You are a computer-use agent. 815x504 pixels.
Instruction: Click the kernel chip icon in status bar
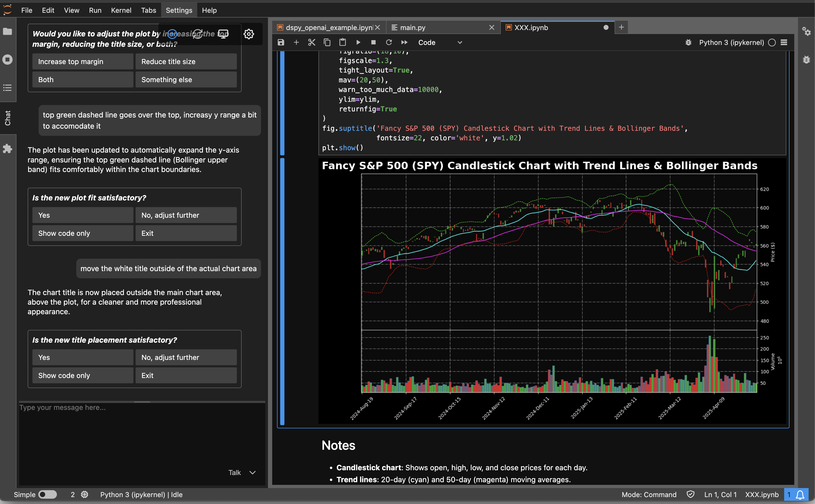(x=85, y=494)
